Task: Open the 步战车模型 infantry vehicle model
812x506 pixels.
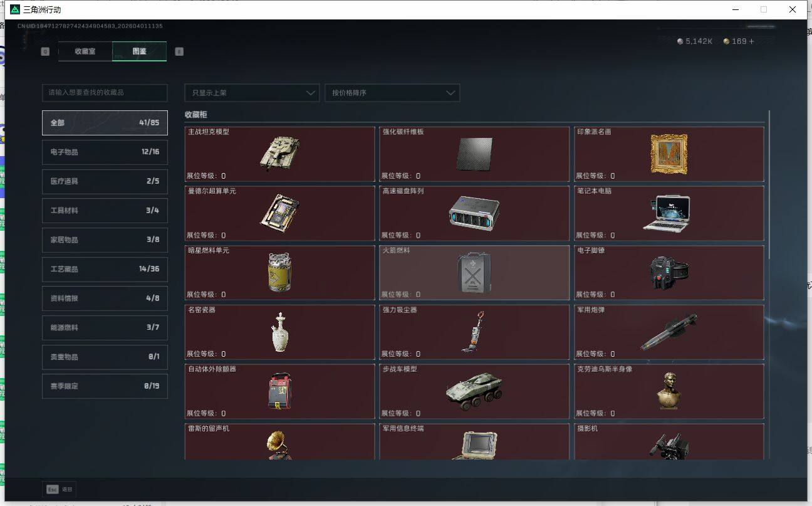Action: point(474,392)
